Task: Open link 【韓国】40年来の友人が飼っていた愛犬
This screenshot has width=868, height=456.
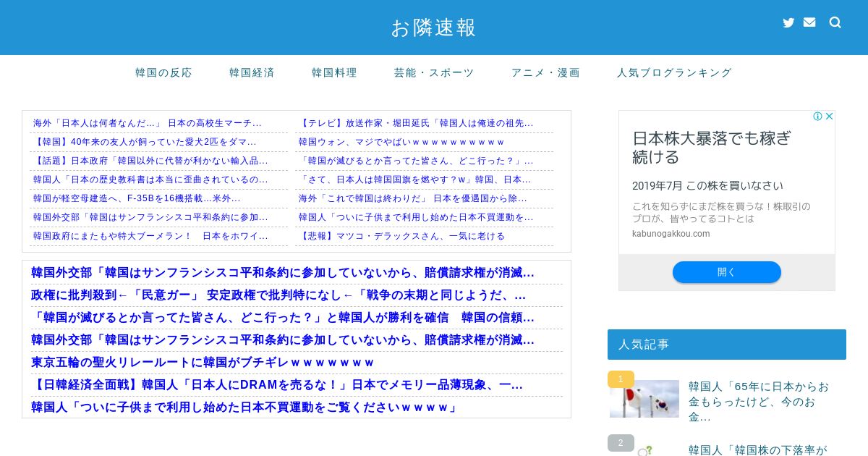Action: (145, 142)
